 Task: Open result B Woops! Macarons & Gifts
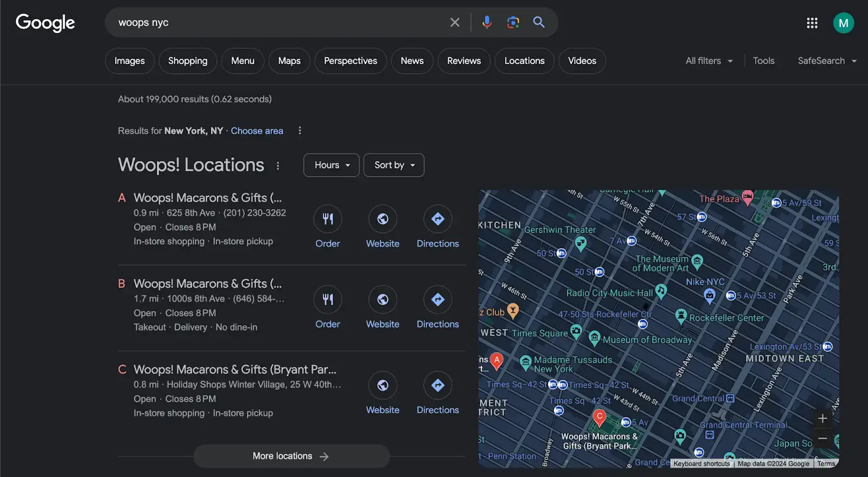tap(208, 283)
